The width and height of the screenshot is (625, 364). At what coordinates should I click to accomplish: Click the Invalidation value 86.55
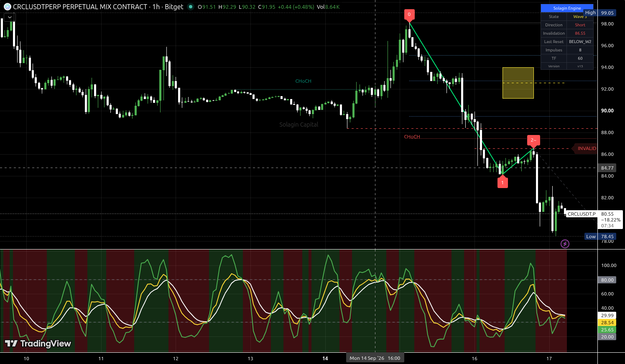580,33
